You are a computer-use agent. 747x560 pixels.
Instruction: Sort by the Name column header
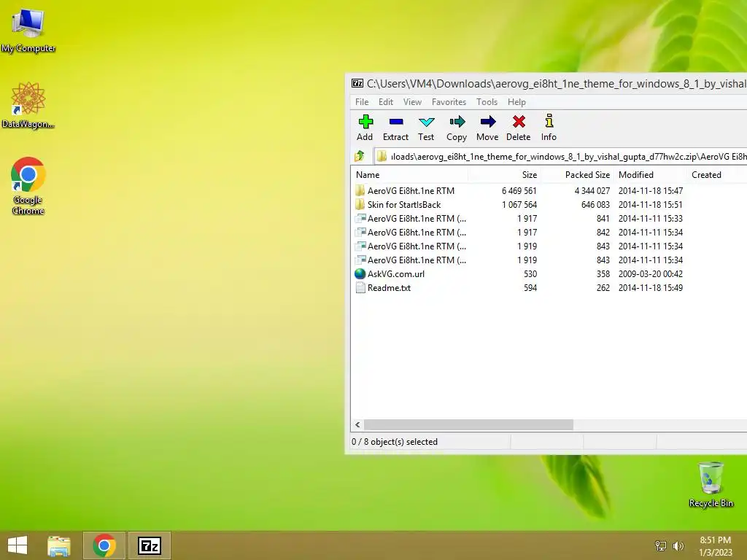(x=410, y=175)
